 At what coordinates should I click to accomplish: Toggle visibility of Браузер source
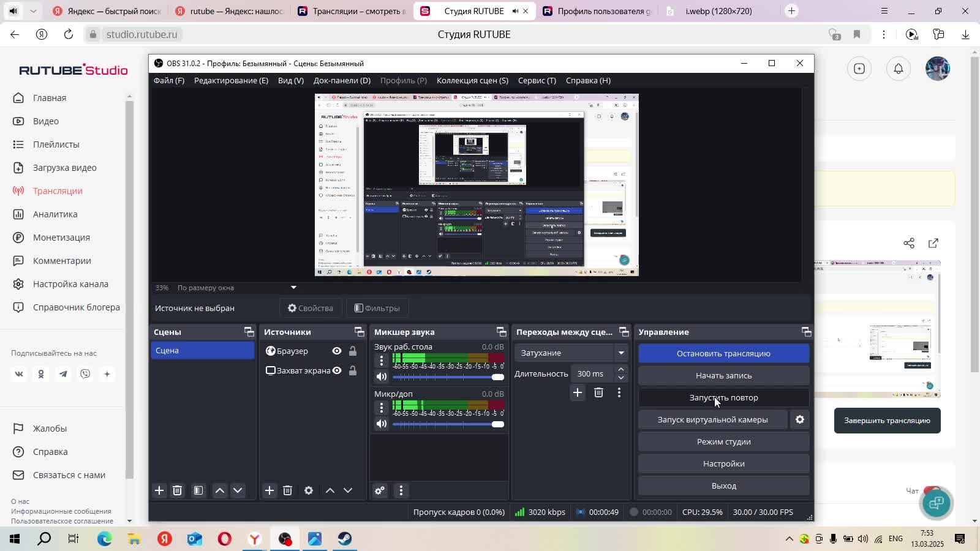tap(337, 351)
